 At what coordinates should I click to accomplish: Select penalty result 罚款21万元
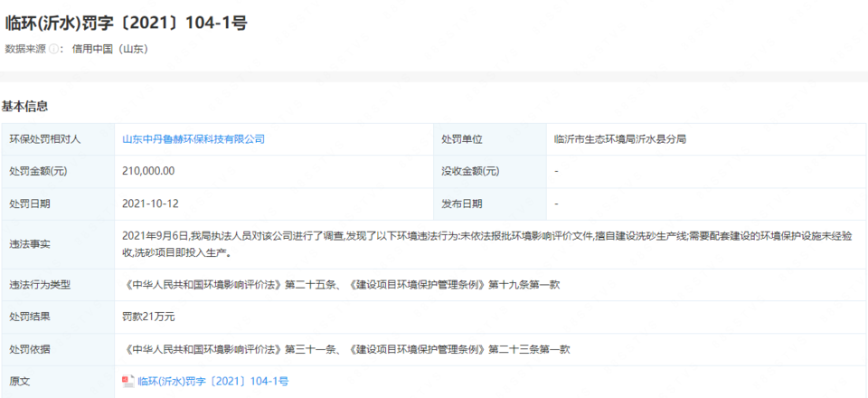point(148,317)
